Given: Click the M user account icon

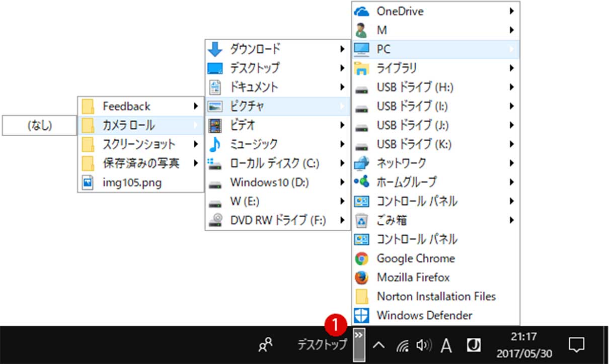Looking at the screenshot, I should pyautogui.click(x=362, y=30).
